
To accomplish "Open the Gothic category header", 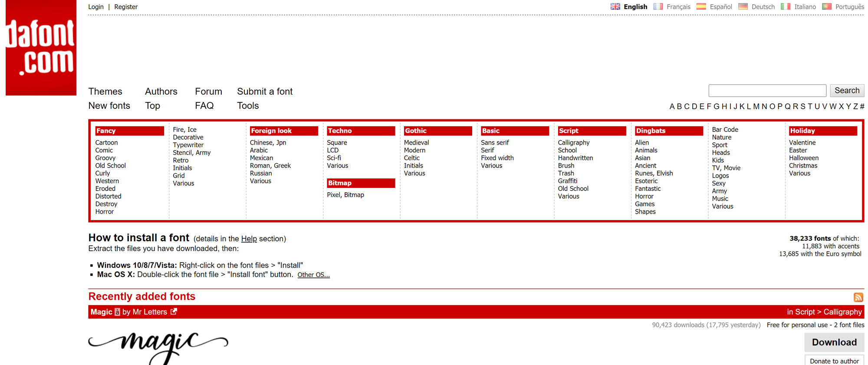I will (438, 131).
